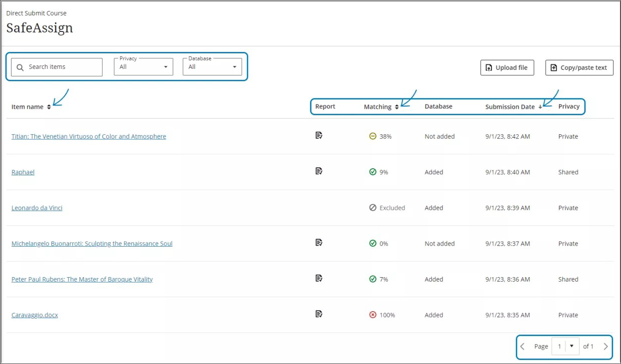Open originality report for Titian row
This screenshot has width=621, height=364.
(x=319, y=135)
